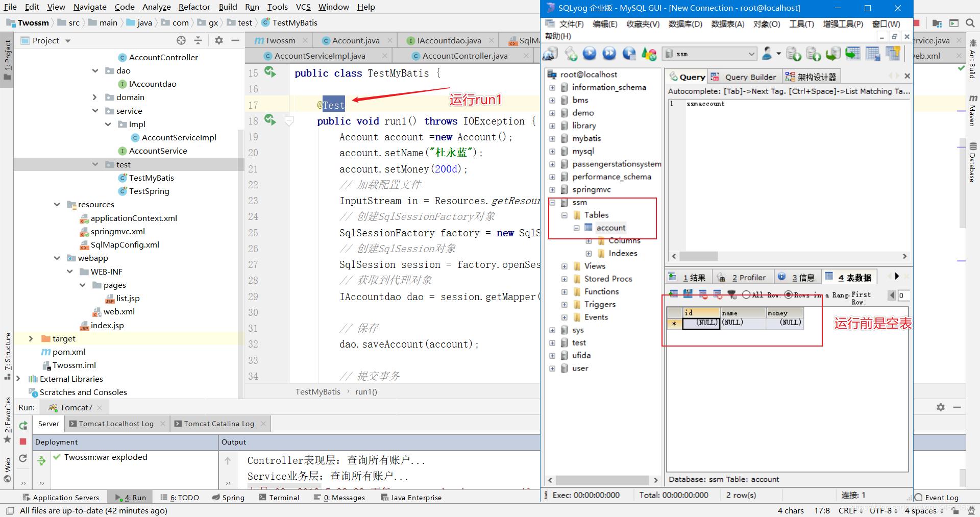980x517 pixels.
Task: Open the Refactor menu
Action: (194, 7)
